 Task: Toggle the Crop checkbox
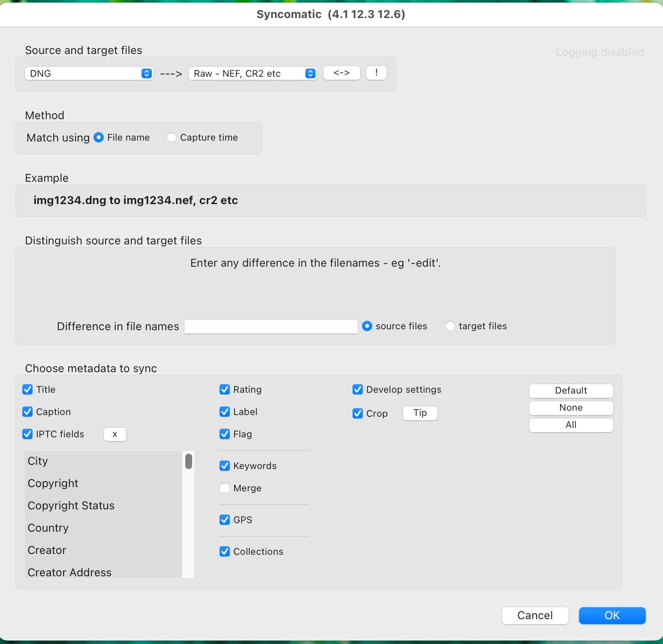pos(358,413)
